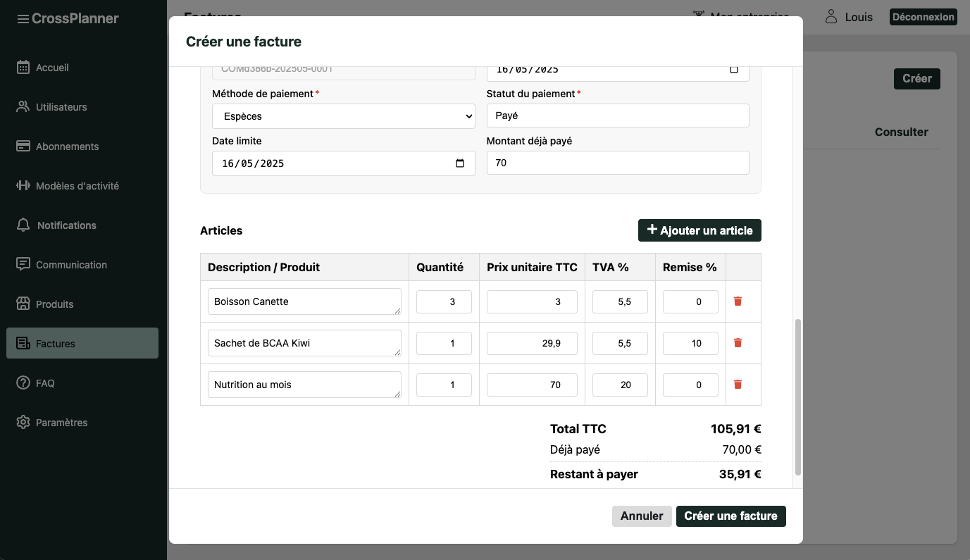Edit TVA 20 for Nutrition au mois
Viewport: 970px width, 560px height.
click(620, 385)
